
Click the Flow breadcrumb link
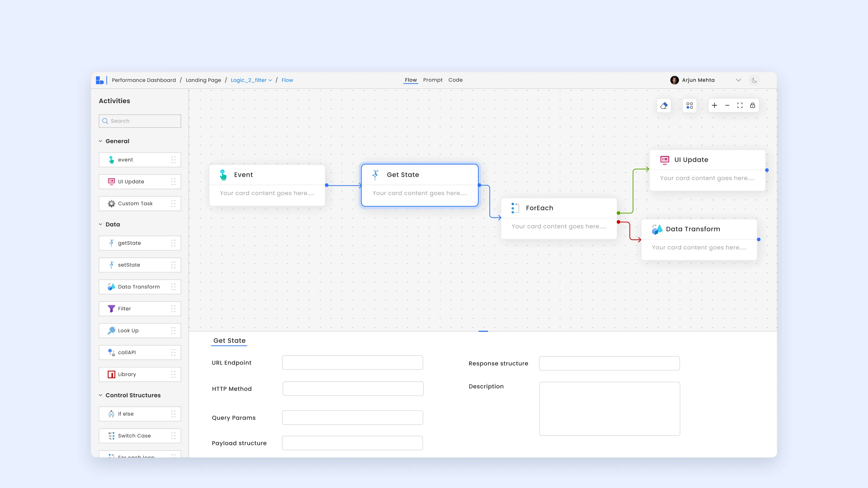pyautogui.click(x=287, y=80)
